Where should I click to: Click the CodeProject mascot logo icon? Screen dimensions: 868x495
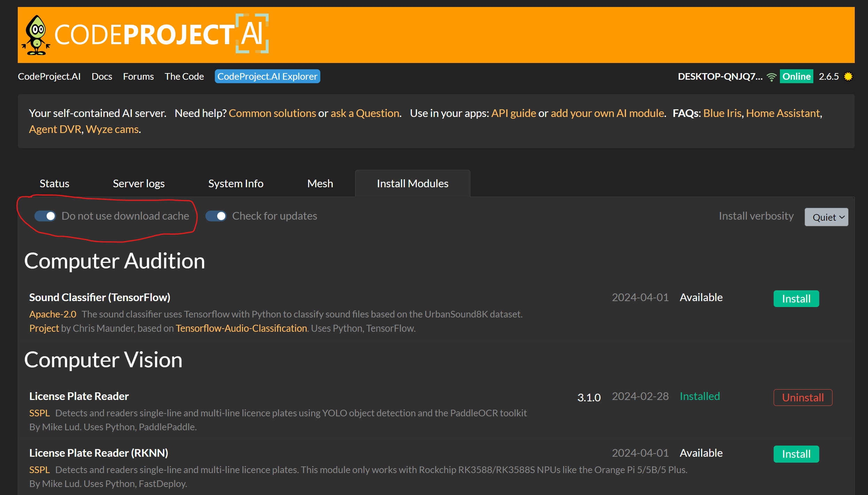36,35
